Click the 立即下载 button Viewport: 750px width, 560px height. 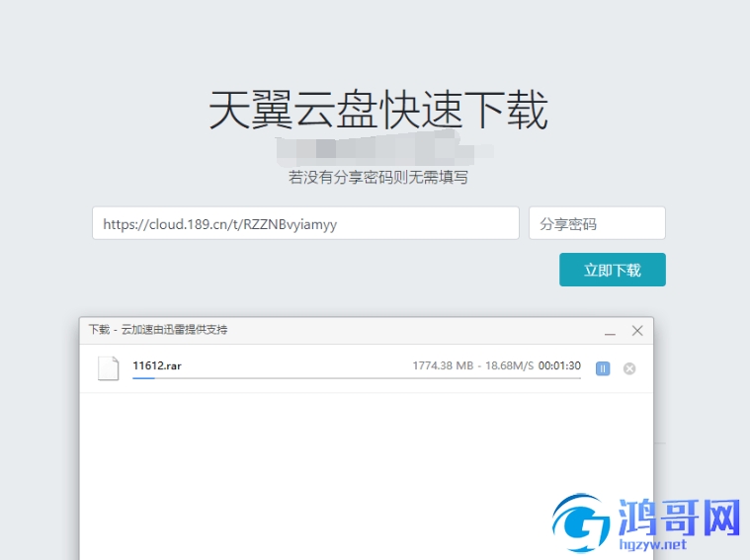tap(613, 270)
